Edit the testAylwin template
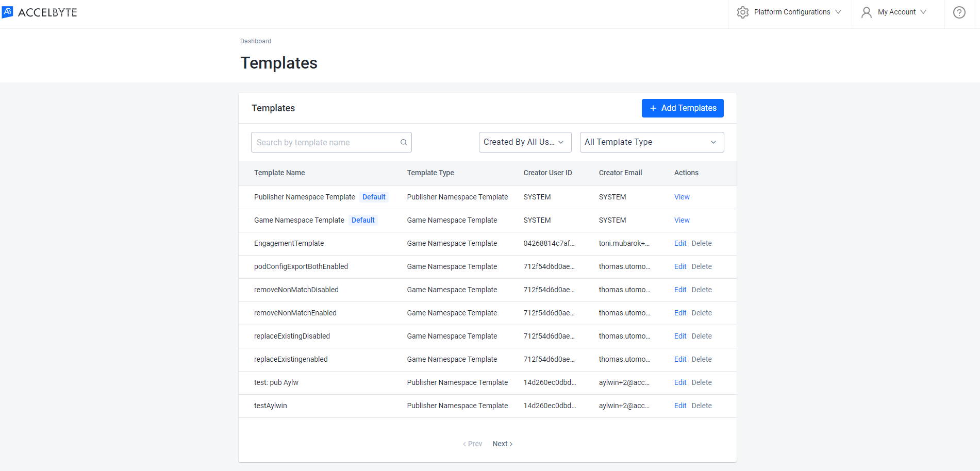 coord(680,406)
